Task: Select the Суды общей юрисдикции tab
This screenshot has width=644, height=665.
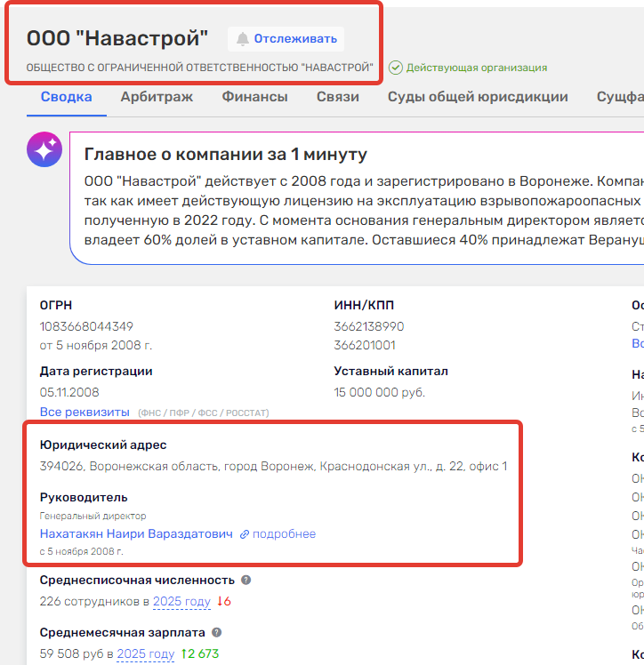Action: tap(478, 97)
